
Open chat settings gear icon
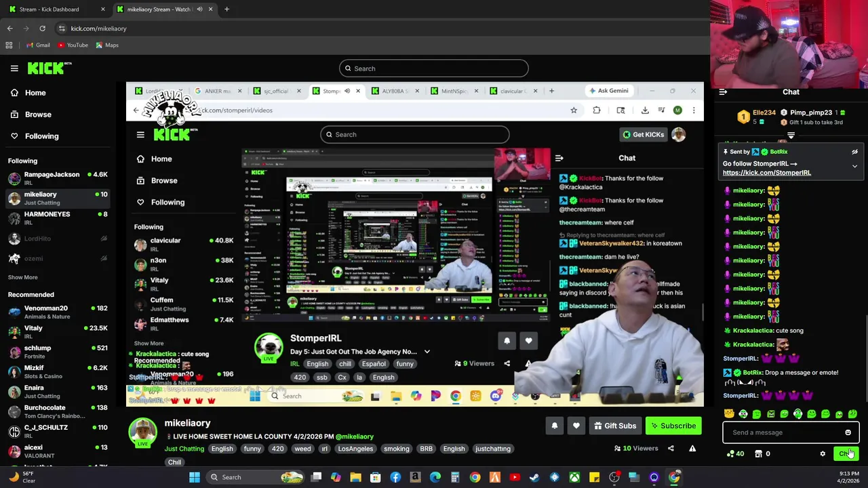[823, 454]
